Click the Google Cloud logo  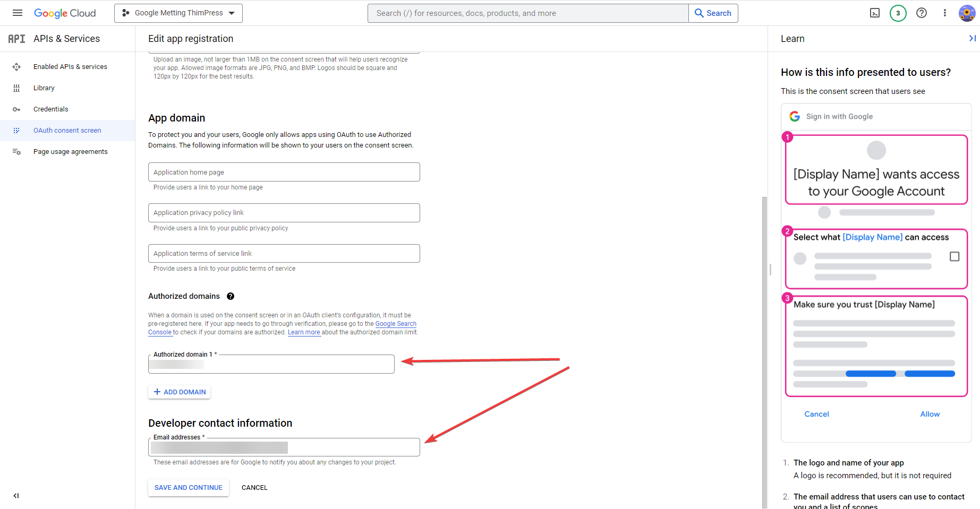pyautogui.click(x=65, y=13)
